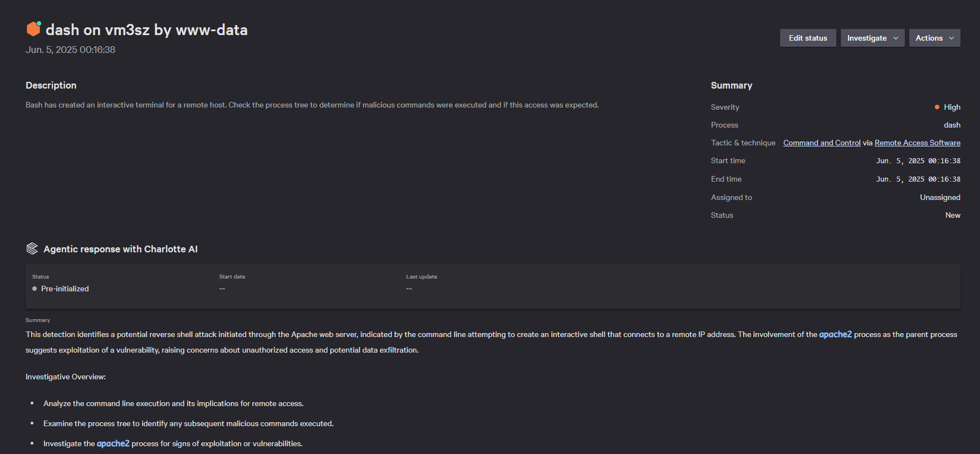Expand the Actions dropdown chevron
The image size is (980, 454).
pos(952,38)
